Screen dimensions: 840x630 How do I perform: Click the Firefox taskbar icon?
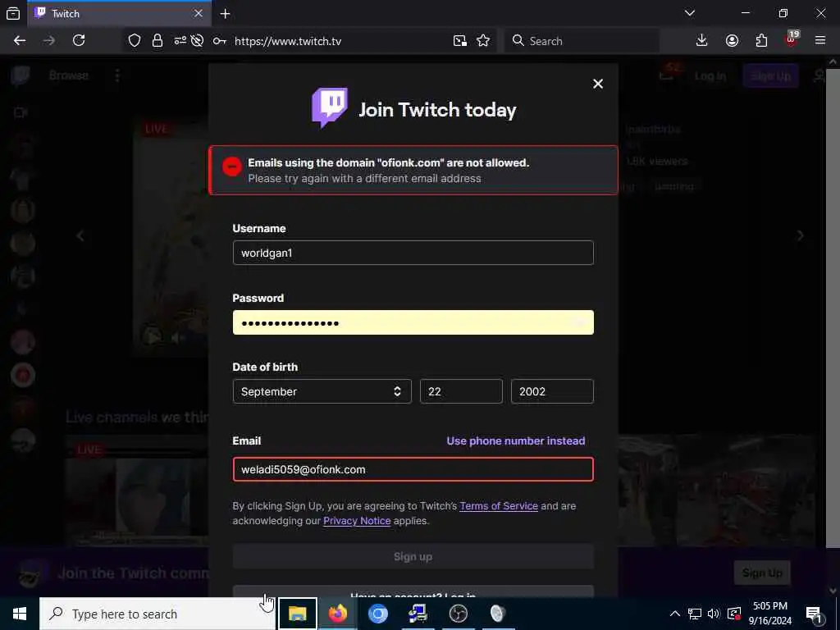point(337,614)
